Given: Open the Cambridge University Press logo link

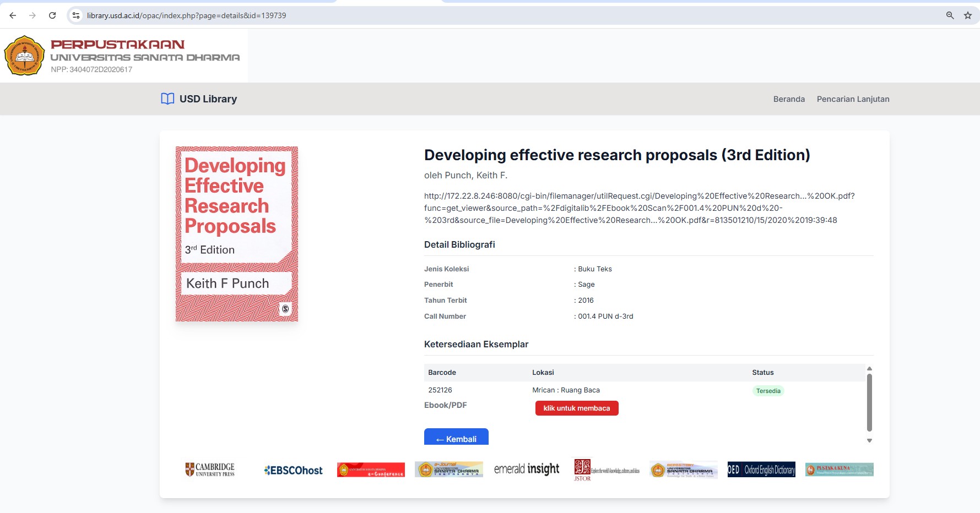Looking at the screenshot, I should [210, 470].
